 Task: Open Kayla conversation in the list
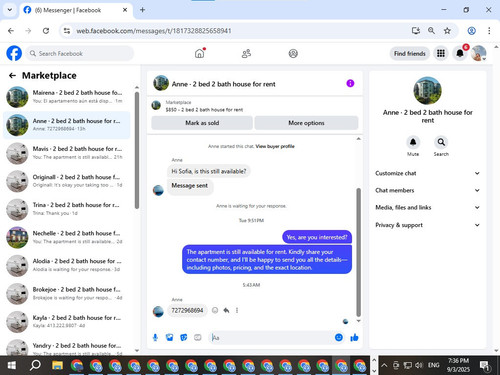tap(67, 322)
